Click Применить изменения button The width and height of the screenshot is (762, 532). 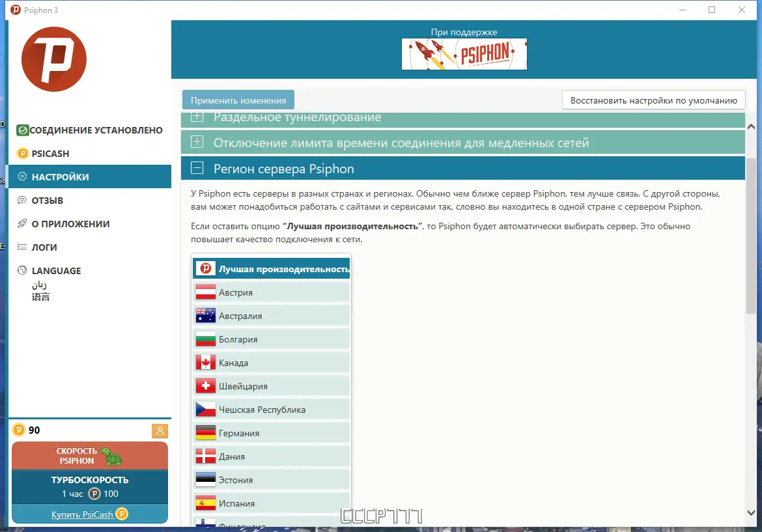click(x=238, y=100)
